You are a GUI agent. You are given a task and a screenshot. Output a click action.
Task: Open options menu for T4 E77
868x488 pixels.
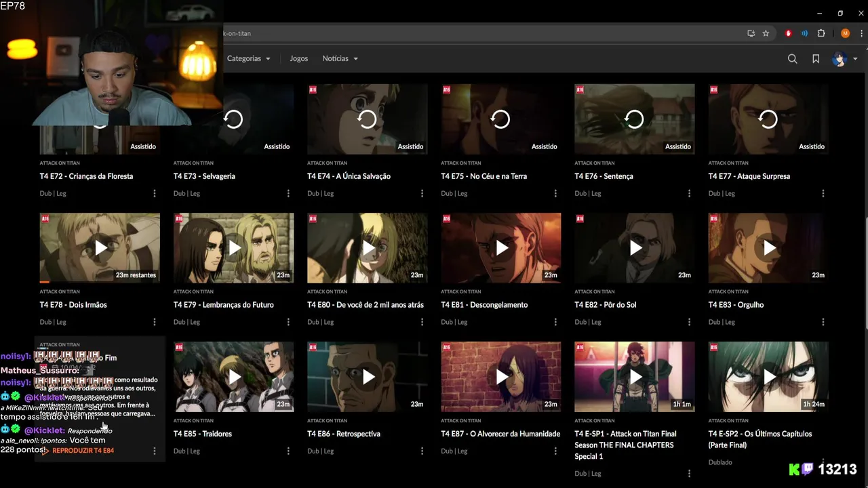(x=823, y=193)
